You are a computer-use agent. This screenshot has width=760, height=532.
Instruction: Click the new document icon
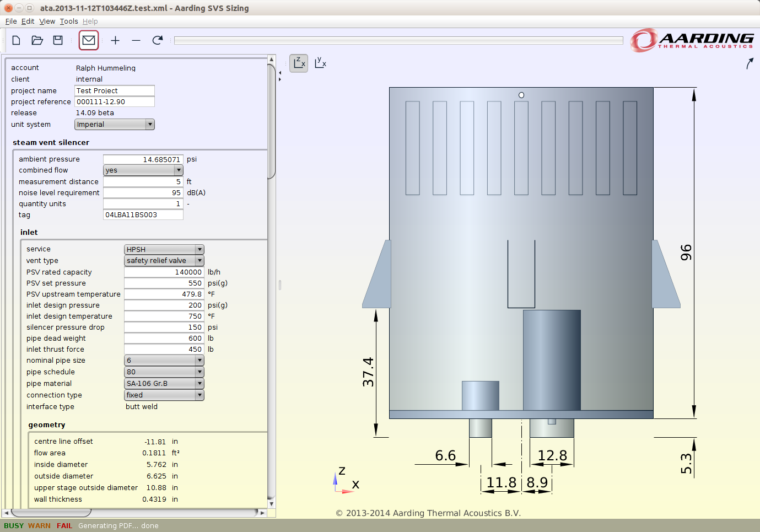tap(17, 40)
